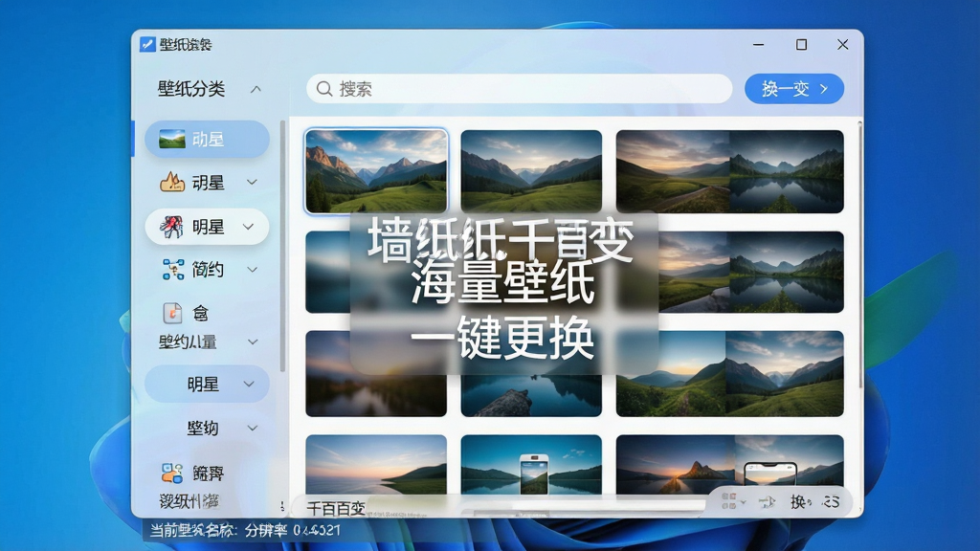This screenshot has height=551, width=980.
Task: Click the 壁纸分类 header label
Action: (191, 89)
